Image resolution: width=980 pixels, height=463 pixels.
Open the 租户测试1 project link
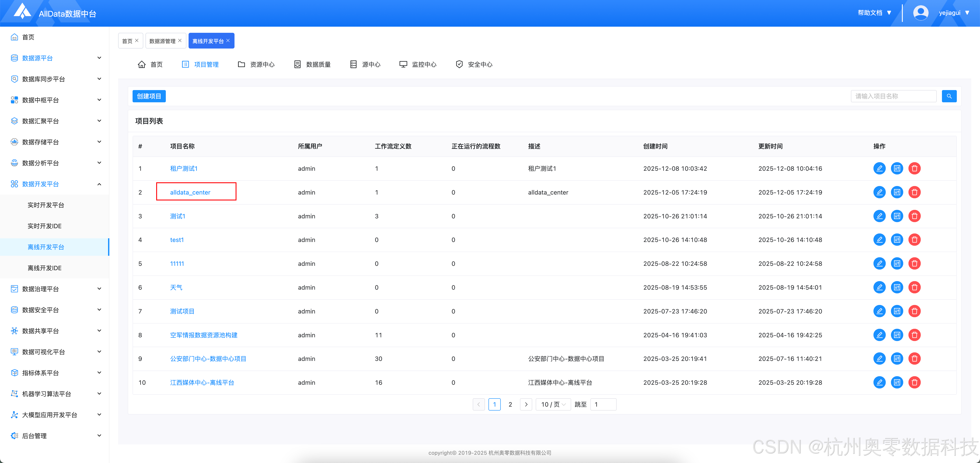point(184,168)
